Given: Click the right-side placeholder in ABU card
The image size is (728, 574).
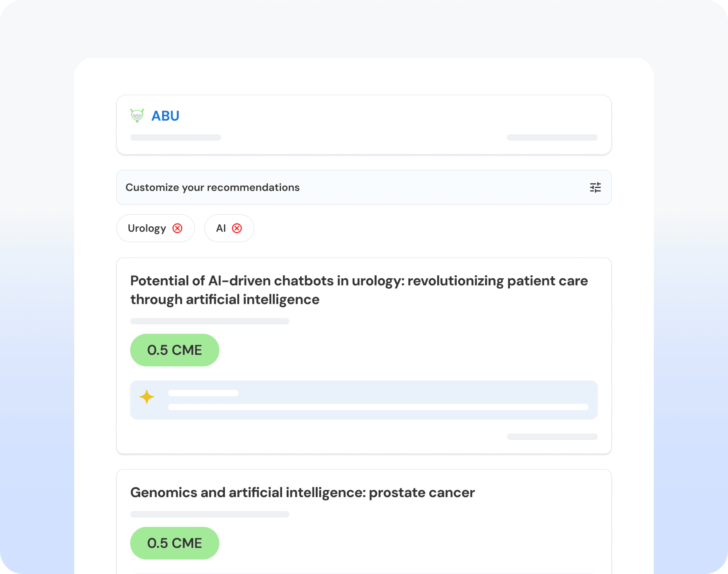Looking at the screenshot, I should [x=552, y=138].
